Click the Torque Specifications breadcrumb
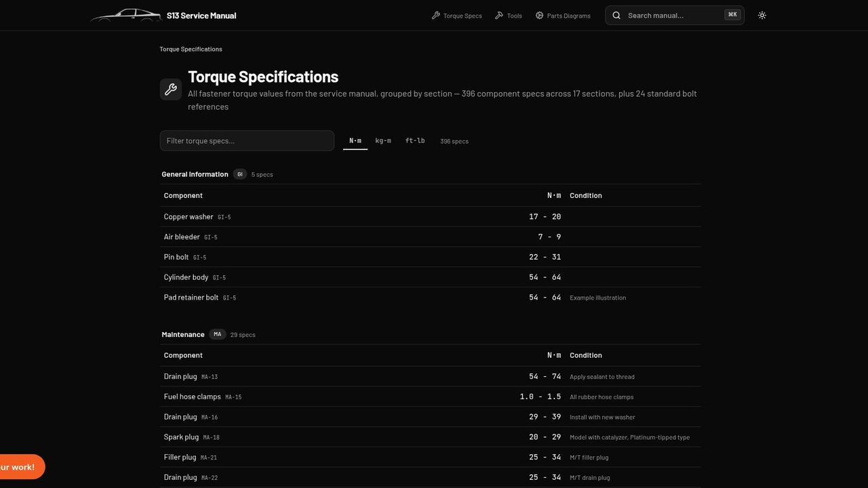This screenshot has height=488, width=868. point(191,49)
